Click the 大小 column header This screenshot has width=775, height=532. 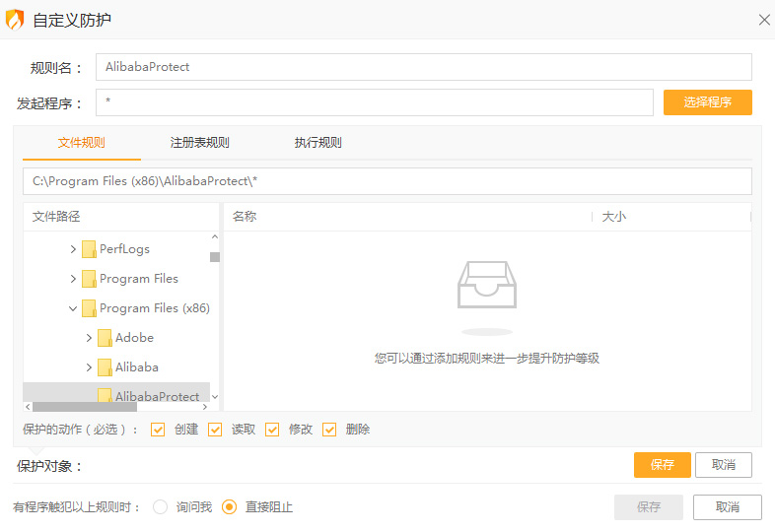point(671,217)
